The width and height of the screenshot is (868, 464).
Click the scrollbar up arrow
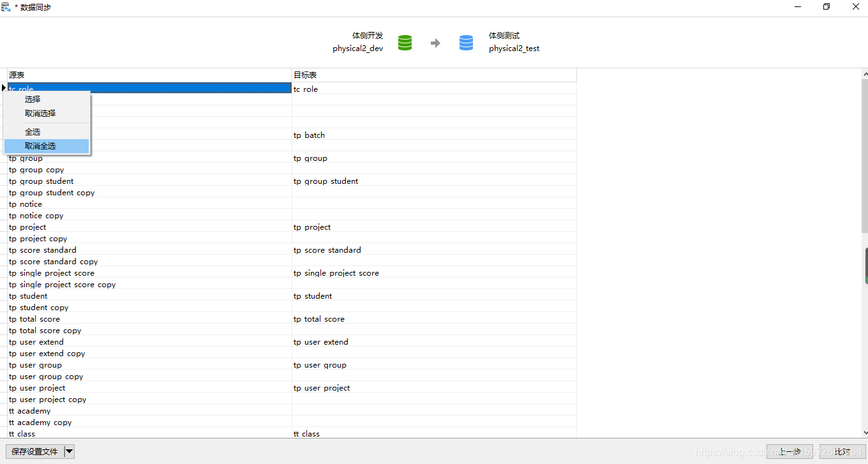click(865, 73)
